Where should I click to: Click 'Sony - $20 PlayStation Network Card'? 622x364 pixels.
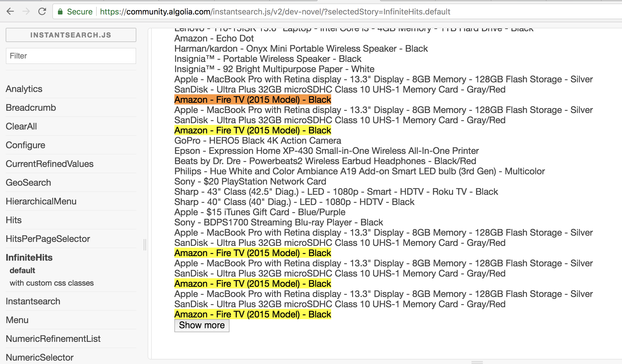(x=250, y=181)
